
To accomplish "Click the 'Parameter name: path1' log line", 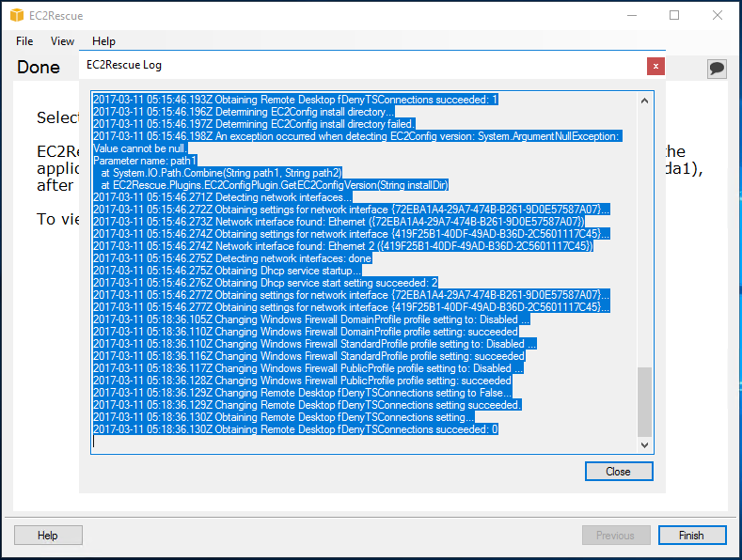I will (x=145, y=161).
